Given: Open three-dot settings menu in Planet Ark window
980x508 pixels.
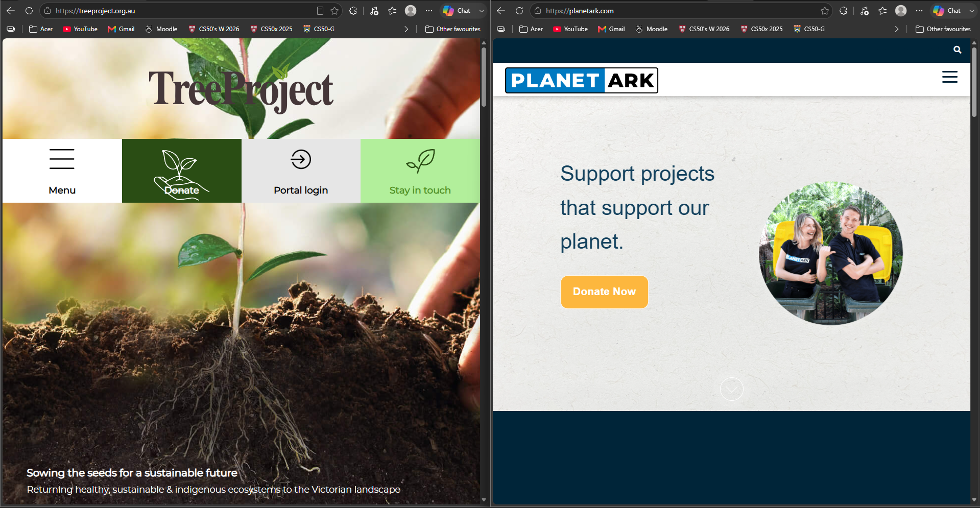Looking at the screenshot, I should coord(919,11).
